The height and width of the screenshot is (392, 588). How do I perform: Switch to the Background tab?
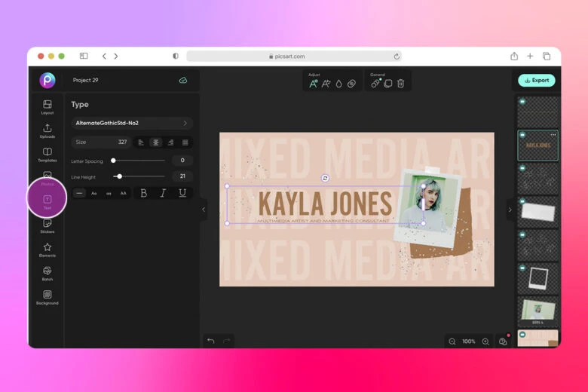click(47, 297)
